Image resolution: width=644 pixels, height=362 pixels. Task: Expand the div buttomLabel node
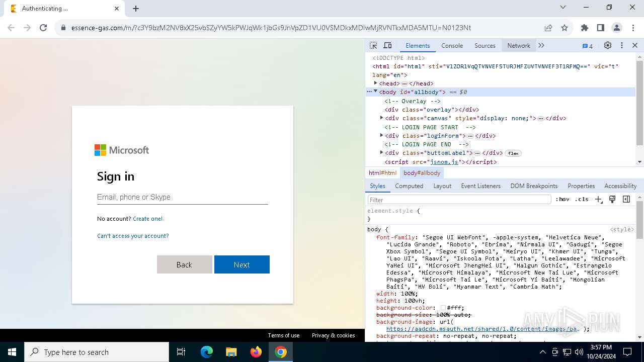click(x=381, y=152)
